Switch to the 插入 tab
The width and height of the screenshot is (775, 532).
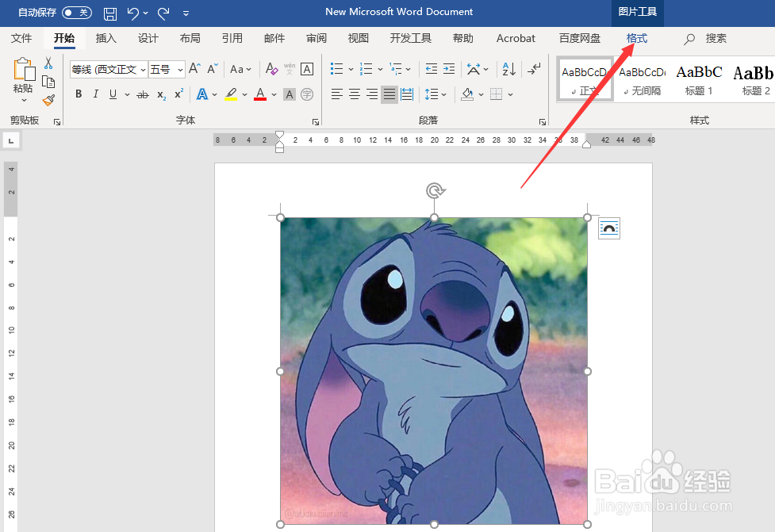(x=106, y=39)
